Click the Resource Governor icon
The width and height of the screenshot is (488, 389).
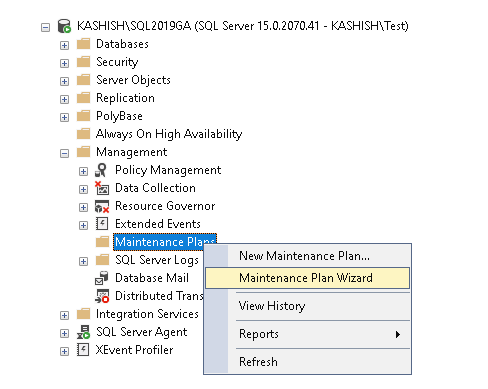pyautogui.click(x=102, y=206)
